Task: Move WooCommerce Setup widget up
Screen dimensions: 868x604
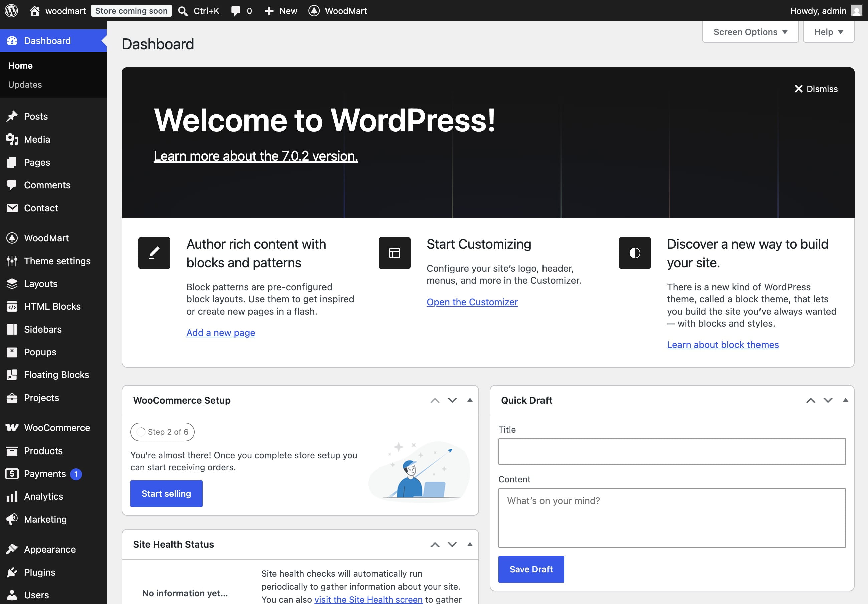Action: (435, 401)
